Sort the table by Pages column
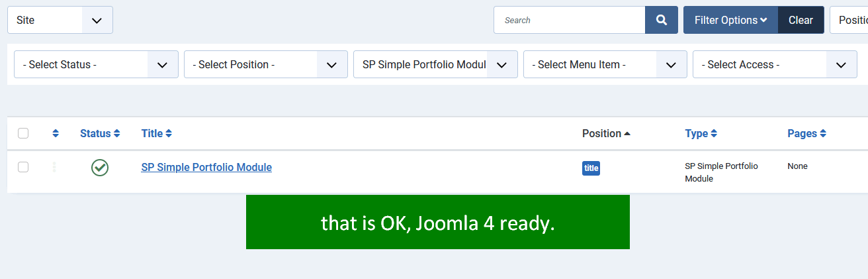 click(807, 133)
